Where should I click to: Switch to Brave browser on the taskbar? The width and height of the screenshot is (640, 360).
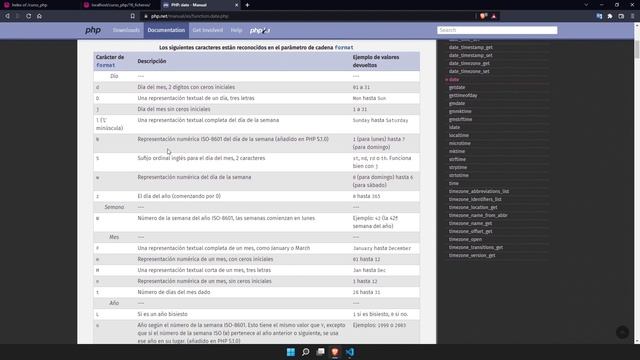click(x=335, y=352)
